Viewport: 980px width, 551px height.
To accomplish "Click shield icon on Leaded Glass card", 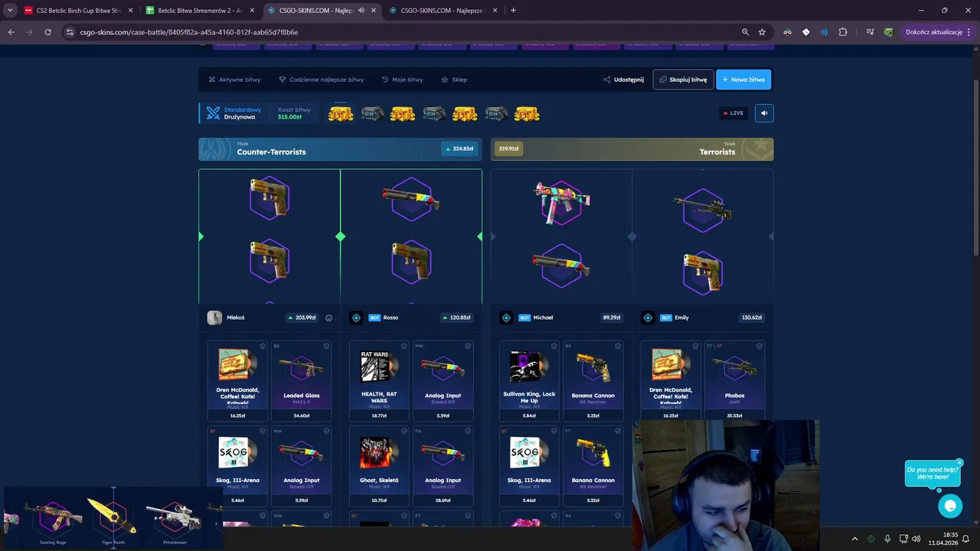I will [x=326, y=346].
